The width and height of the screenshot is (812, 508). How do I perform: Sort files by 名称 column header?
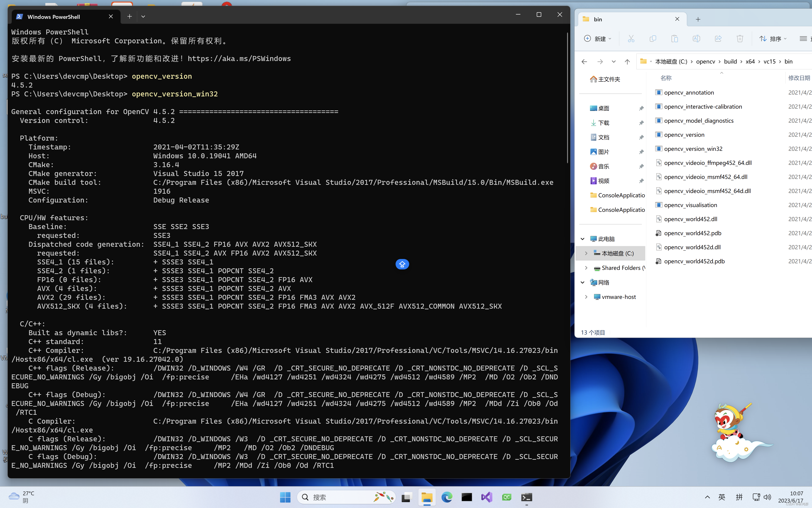tap(666, 78)
